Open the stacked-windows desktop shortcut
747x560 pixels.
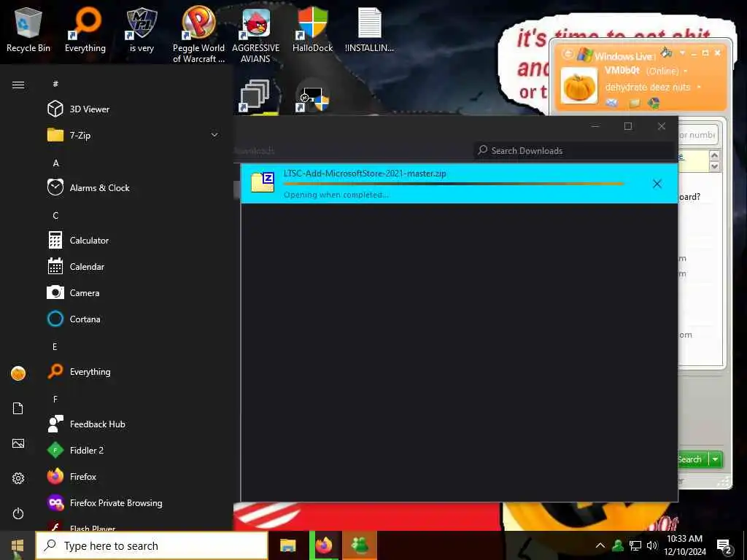tap(255, 96)
